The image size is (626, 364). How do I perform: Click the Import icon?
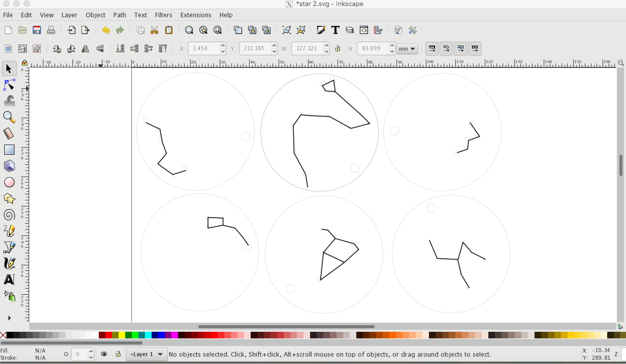coord(71,30)
